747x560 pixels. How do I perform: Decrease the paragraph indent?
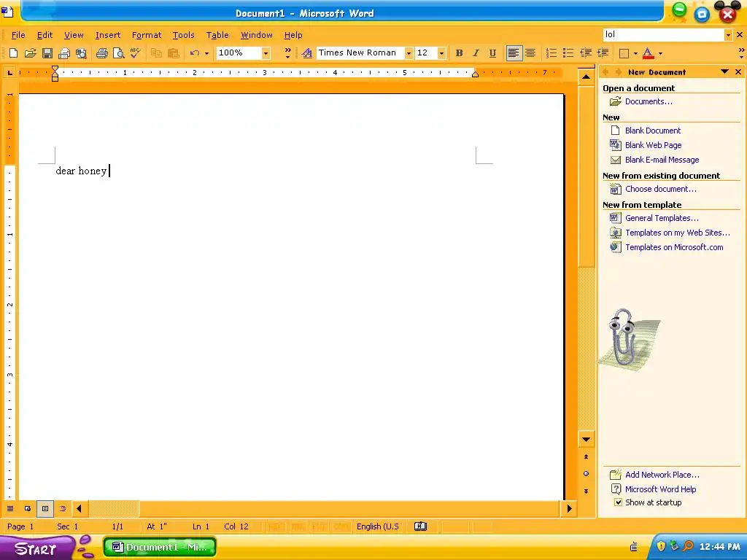pyautogui.click(x=586, y=52)
